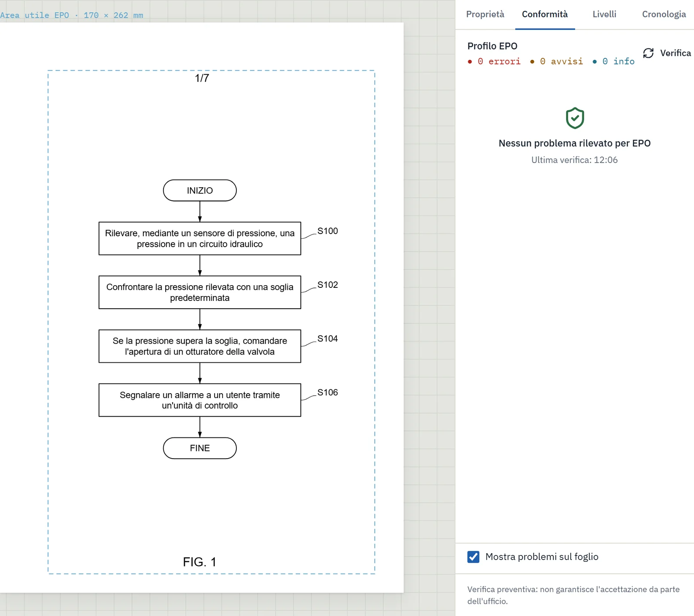Select the FINE terminator shape
This screenshot has width=694, height=616.
[x=200, y=448]
